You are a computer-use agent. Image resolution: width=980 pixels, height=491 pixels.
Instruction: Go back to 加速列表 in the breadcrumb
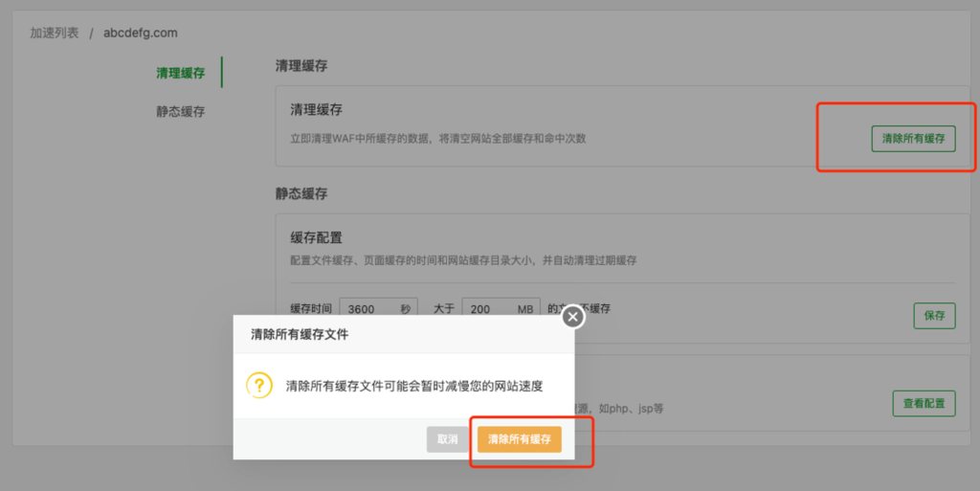(x=55, y=33)
